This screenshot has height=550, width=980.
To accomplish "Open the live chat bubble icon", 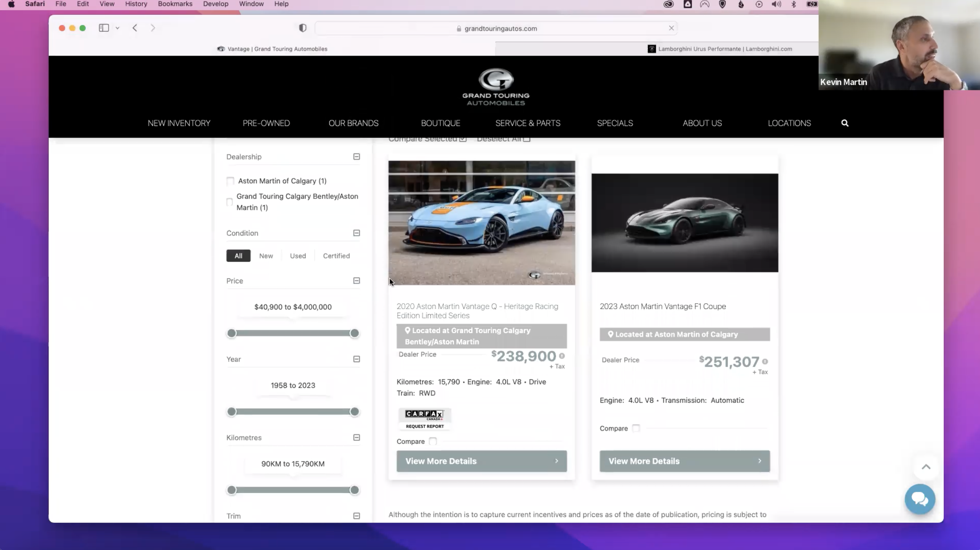I will click(920, 499).
